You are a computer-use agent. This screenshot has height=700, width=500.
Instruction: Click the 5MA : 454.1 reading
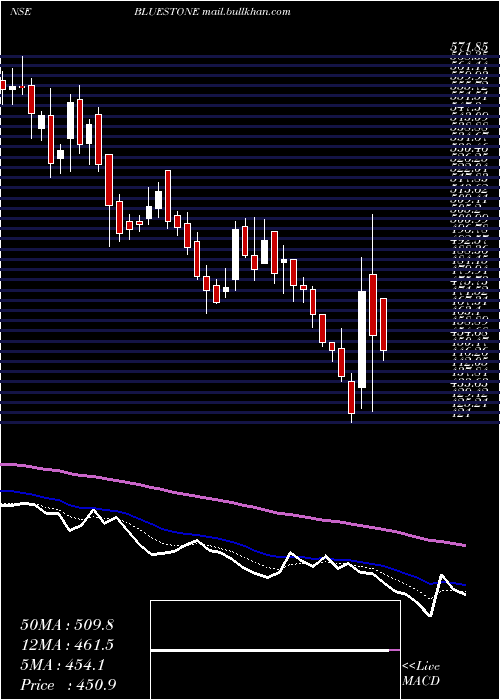(x=62, y=665)
